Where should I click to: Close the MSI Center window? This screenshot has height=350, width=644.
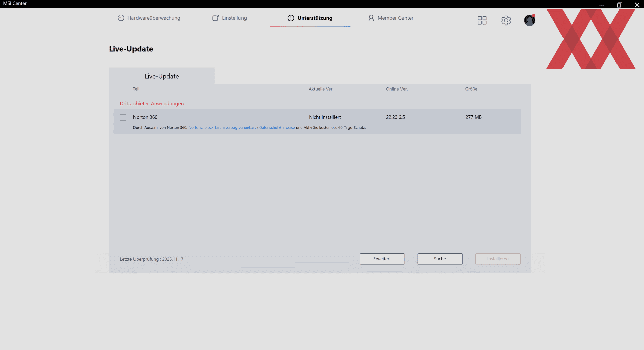coord(637,5)
